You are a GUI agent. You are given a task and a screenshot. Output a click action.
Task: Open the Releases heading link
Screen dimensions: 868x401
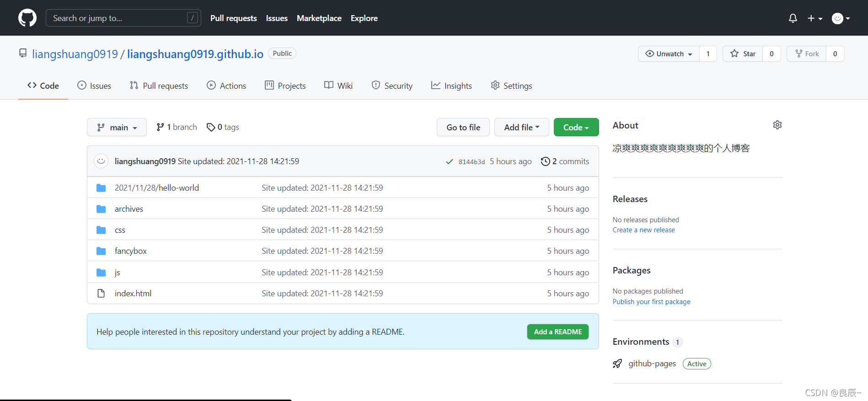(x=630, y=199)
